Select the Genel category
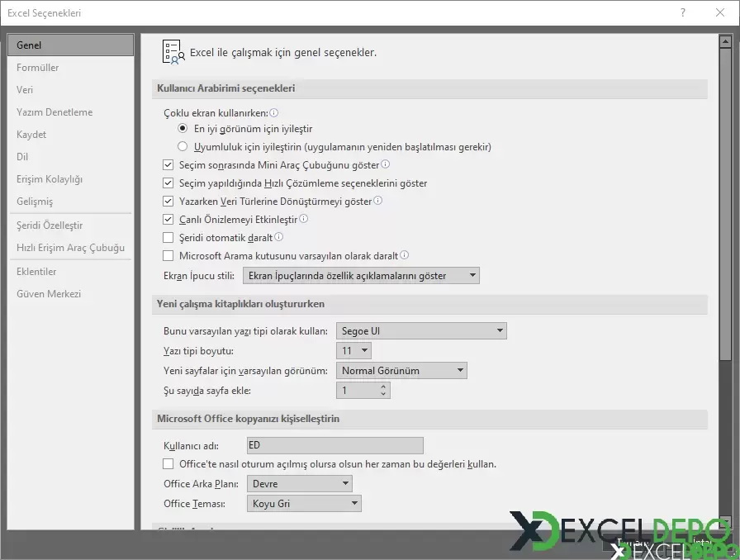This screenshot has width=740, height=560. [x=71, y=45]
